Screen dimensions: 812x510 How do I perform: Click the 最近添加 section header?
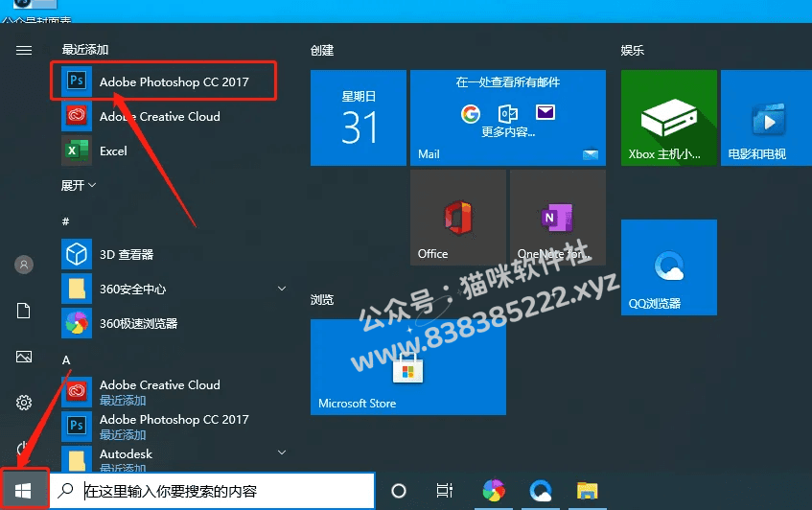click(85, 50)
